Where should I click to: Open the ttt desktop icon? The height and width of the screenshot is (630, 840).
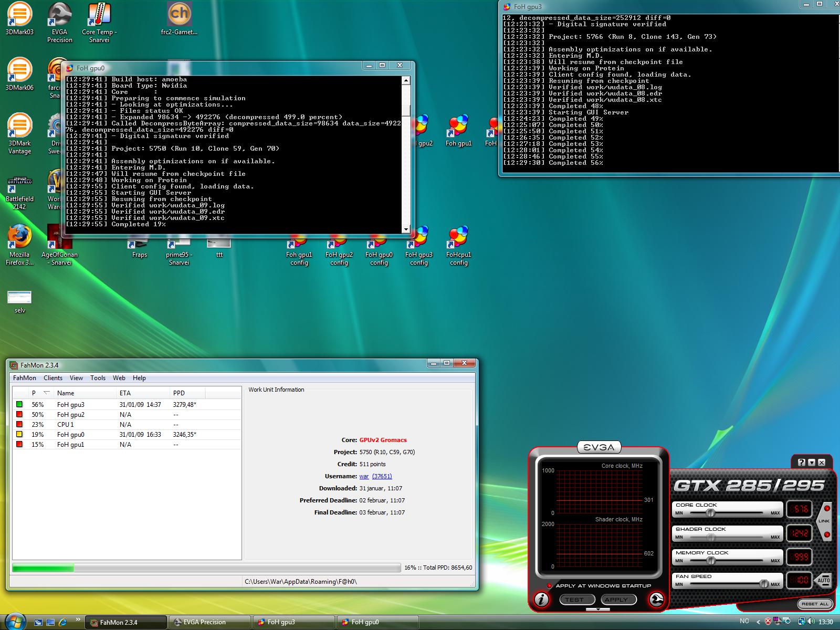click(x=219, y=248)
